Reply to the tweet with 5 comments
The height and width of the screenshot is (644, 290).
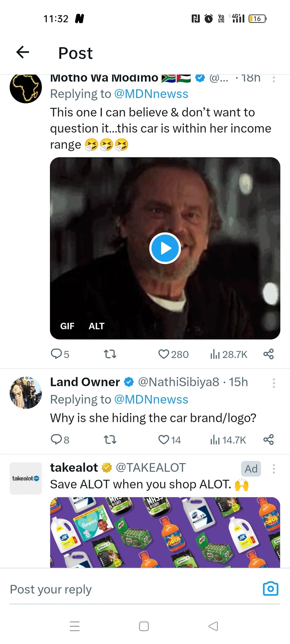tap(60, 354)
